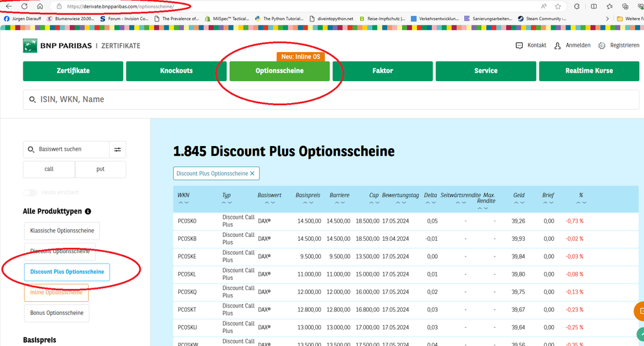
Task: Open the Realtime Kurse navigation tab
Action: [589, 71]
